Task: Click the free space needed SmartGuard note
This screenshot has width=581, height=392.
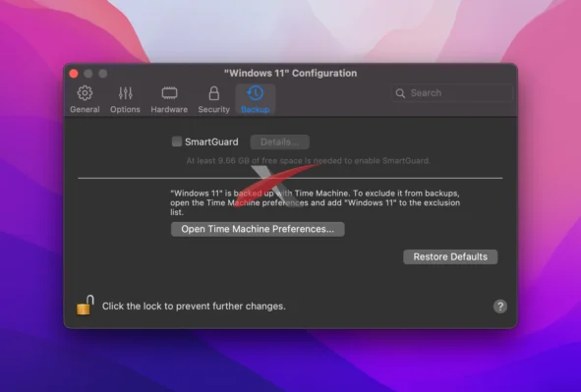Action: [x=308, y=161]
